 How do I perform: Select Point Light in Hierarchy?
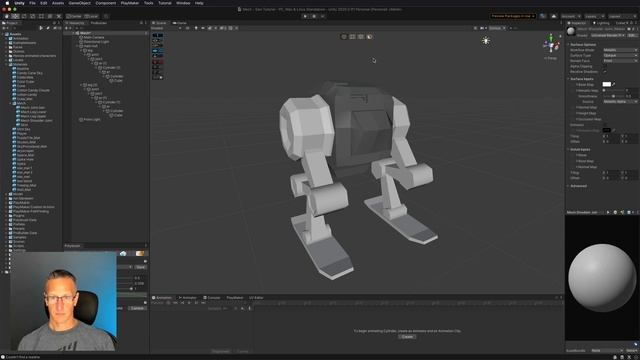[x=91, y=120]
